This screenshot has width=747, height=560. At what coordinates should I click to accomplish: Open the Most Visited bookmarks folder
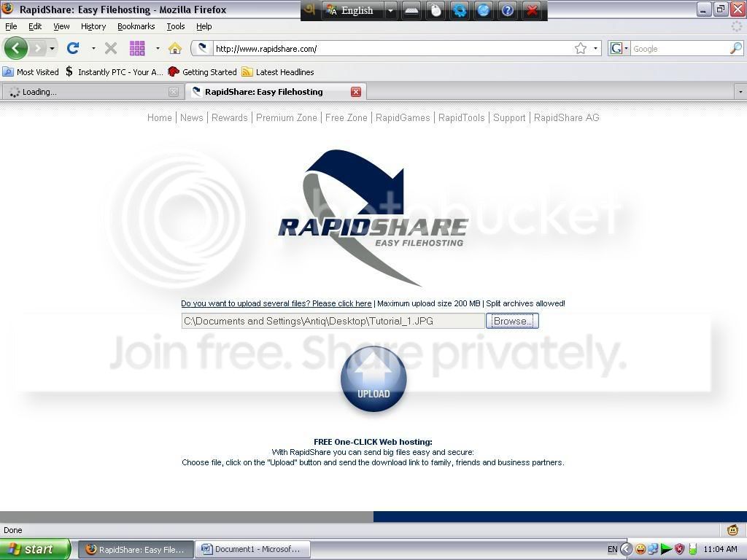coord(31,72)
